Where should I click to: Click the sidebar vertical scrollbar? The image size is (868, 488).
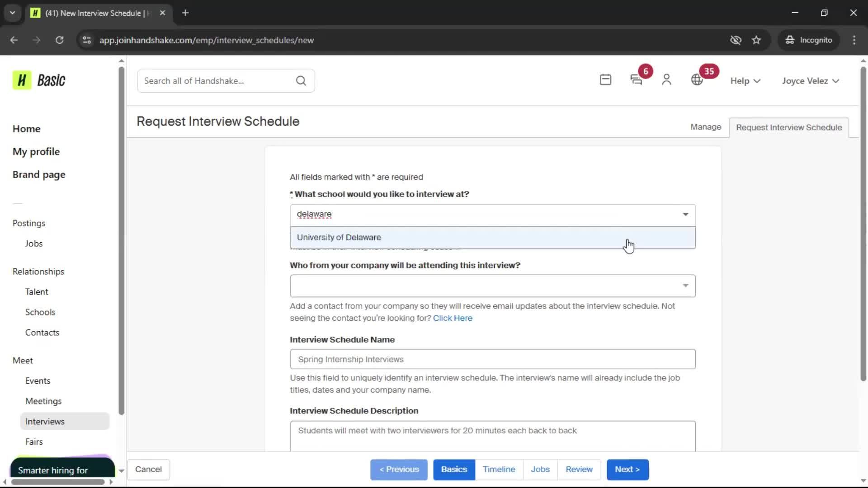tap(121, 241)
